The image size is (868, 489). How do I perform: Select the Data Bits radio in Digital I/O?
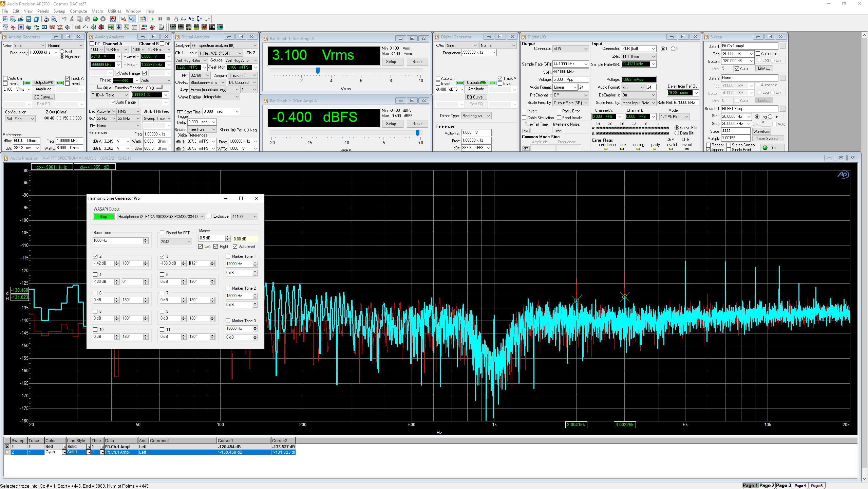coord(677,133)
